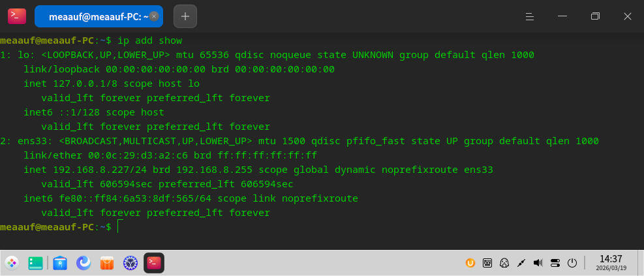This screenshot has height=276, width=644.
Task: Click the power button in tray
Action: 572,263
